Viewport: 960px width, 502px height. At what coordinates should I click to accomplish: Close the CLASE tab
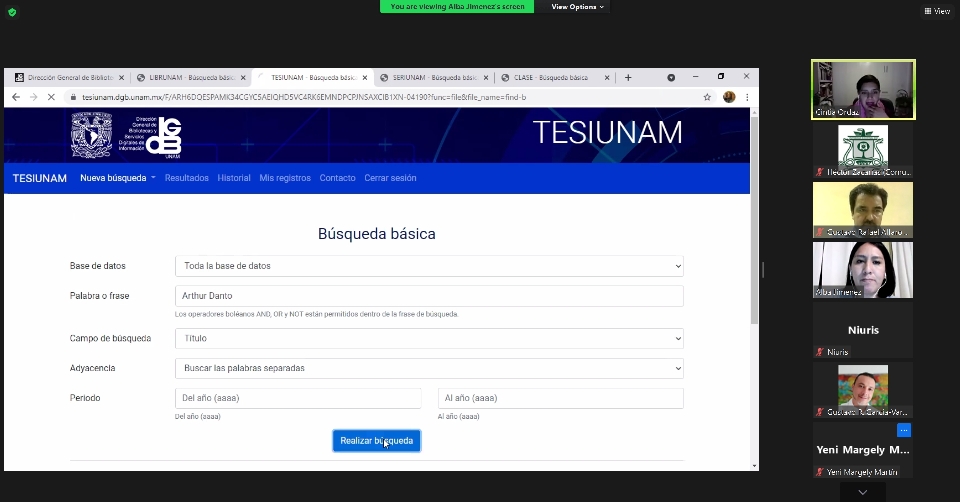coord(607,78)
